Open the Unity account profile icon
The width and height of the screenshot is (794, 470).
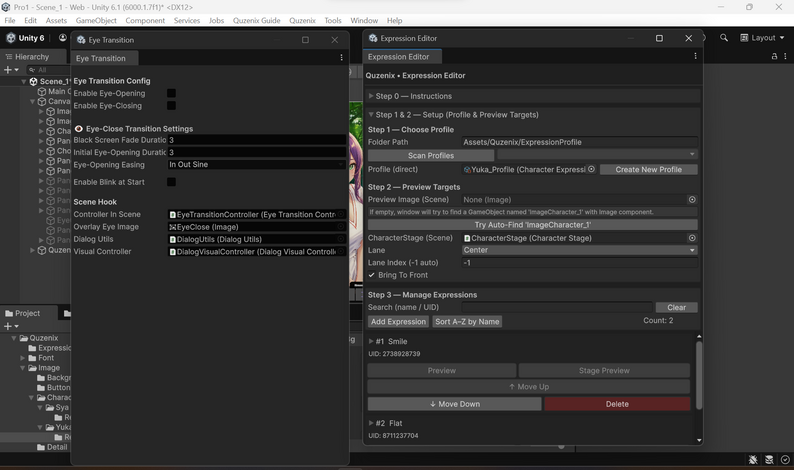click(x=62, y=38)
